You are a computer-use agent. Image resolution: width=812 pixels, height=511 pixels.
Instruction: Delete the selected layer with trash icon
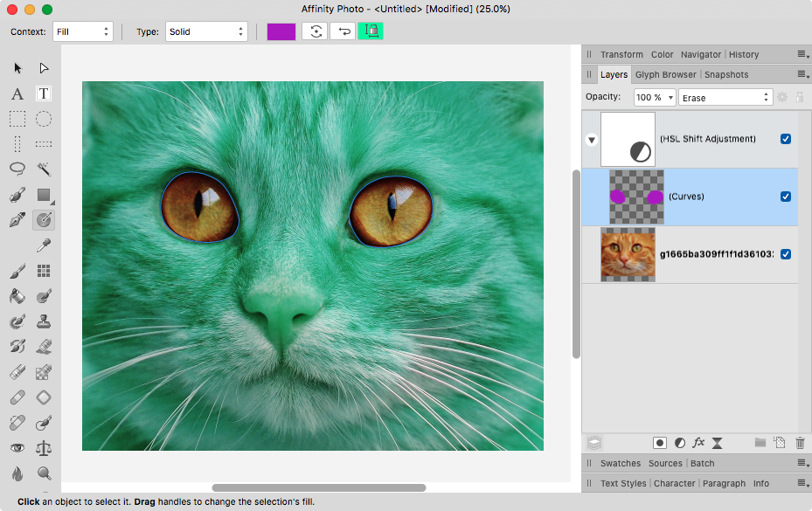800,443
